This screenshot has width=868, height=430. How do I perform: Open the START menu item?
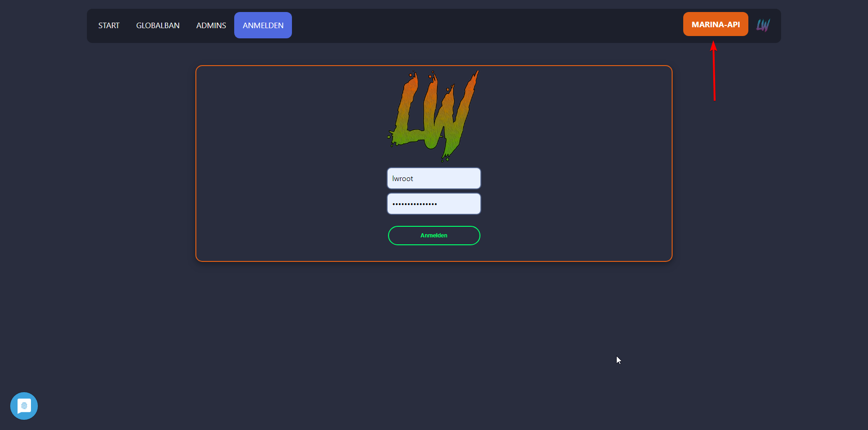pyautogui.click(x=109, y=25)
